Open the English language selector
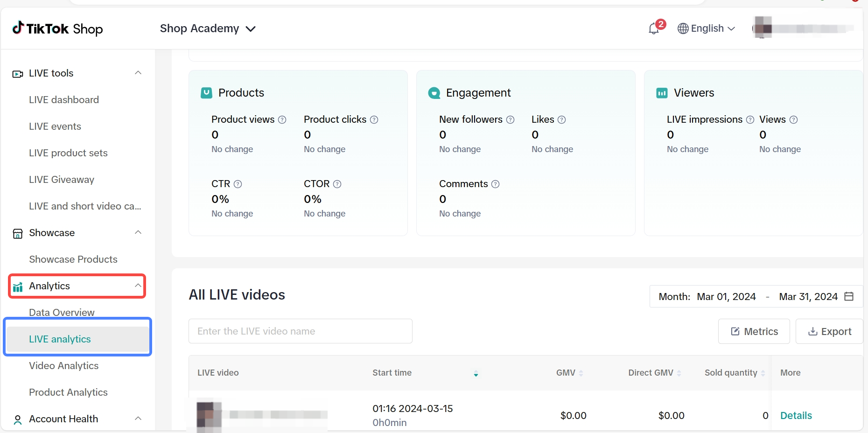The image size is (868, 433). [x=706, y=29]
